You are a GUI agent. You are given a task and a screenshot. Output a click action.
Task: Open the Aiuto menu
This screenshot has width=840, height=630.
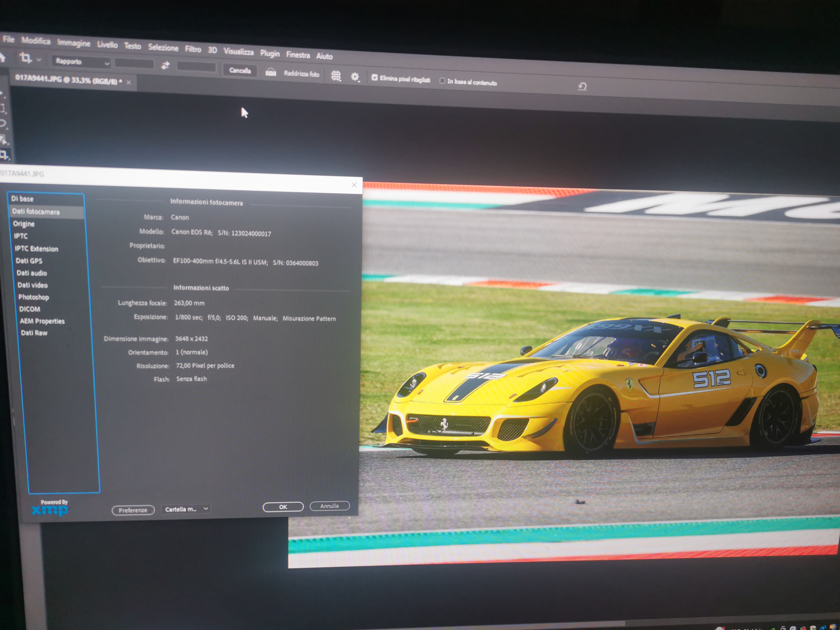(x=324, y=56)
